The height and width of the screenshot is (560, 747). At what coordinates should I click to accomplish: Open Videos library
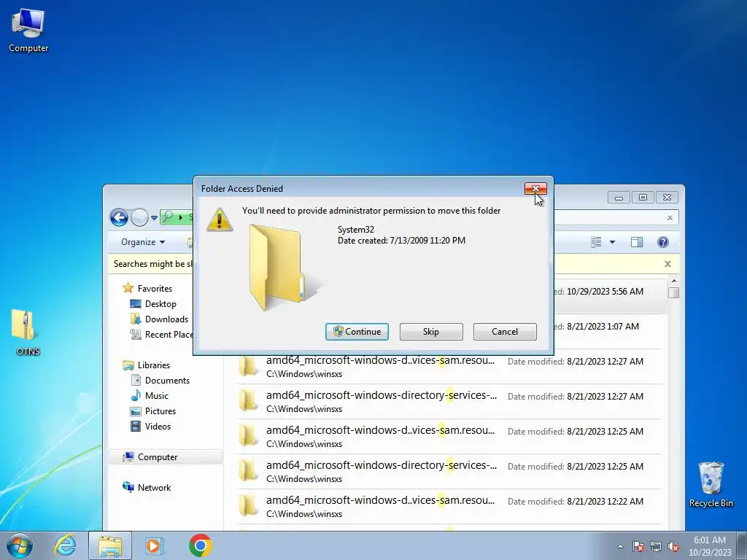[158, 426]
